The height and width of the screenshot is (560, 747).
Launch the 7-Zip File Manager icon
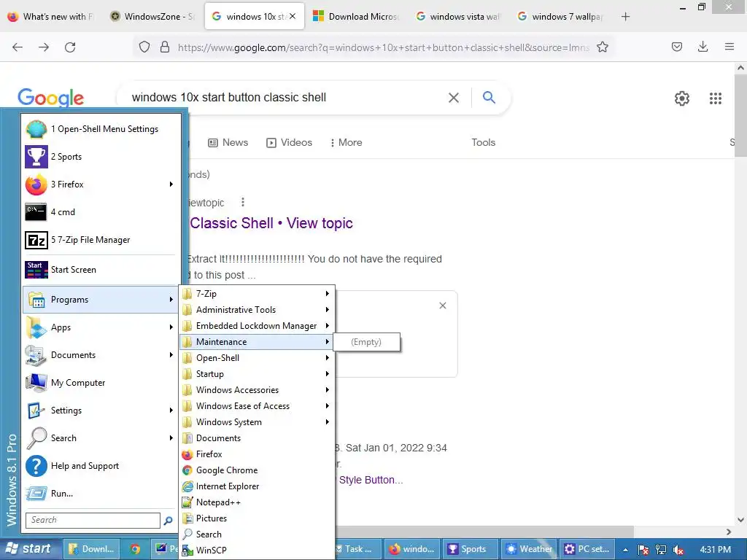tap(36, 240)
